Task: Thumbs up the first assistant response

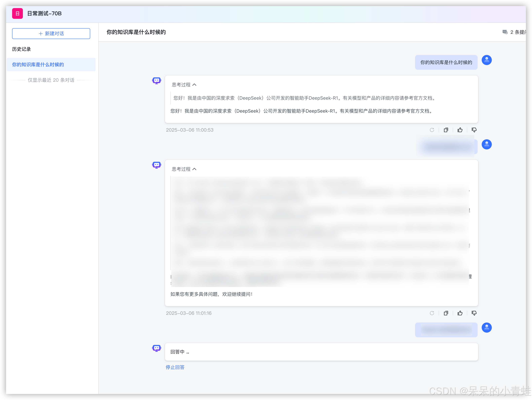Action: (x=460, y=130)
